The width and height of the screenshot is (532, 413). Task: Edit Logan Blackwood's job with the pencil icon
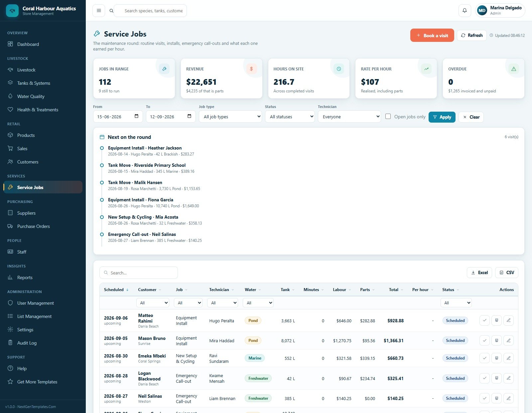tap(508, 378)
